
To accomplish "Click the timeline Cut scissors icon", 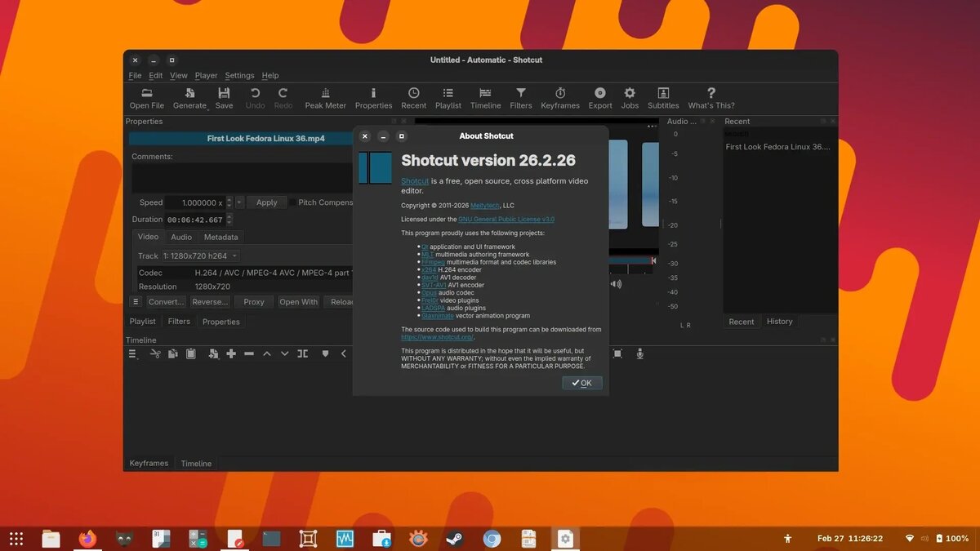I will point(154,353).
